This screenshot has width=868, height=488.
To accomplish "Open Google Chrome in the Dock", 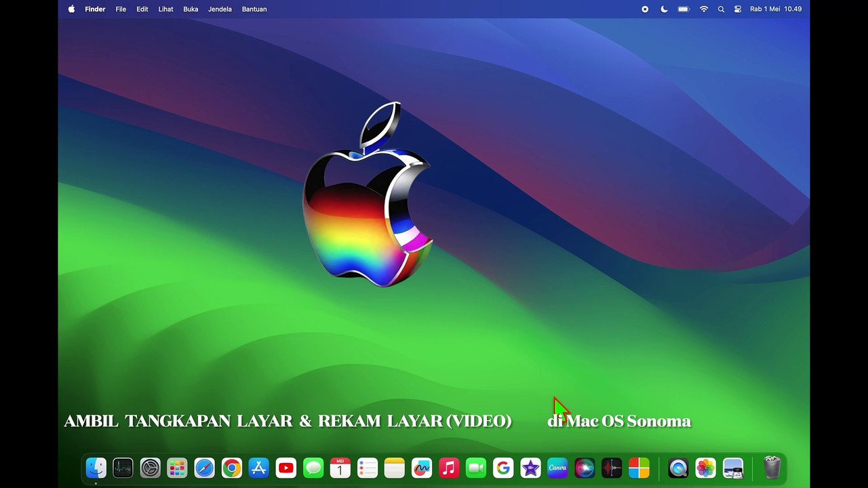I will click(x=231, y=468).
